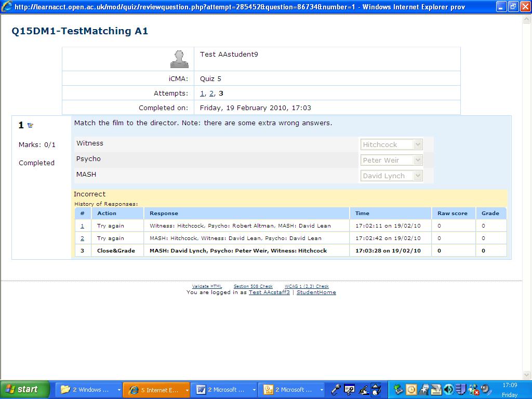Screen dimensions: 532x399
Task: Click the Internet Explorer icon in the title bar
Action: pyautogui.click(x=7, y=6)
